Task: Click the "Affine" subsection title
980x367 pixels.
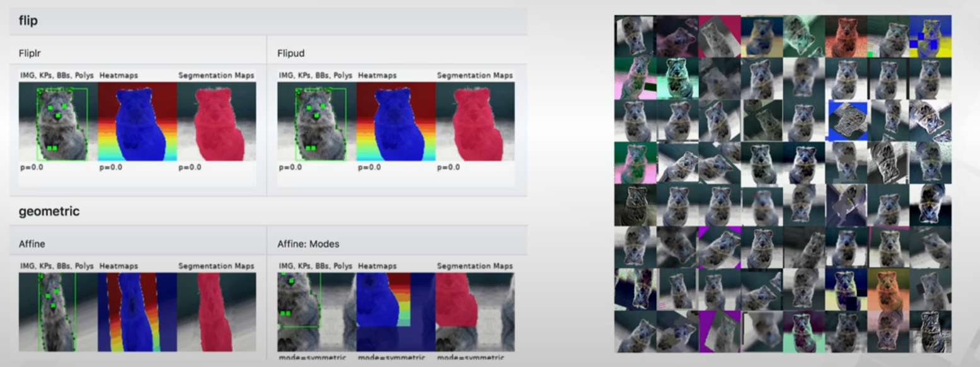Action: (x=32, y=244)
